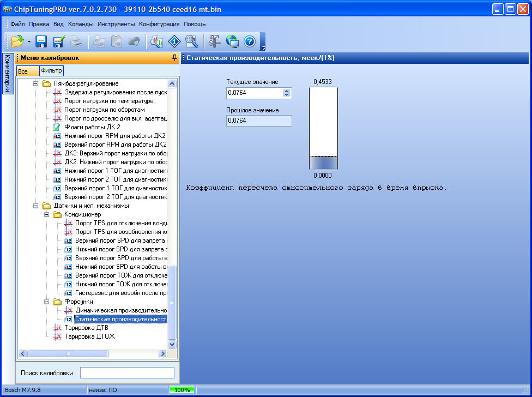This screenshot has height=397, width=532.
Task: Click the binary search magnifier icon
Action: click(x=191, y=41)
